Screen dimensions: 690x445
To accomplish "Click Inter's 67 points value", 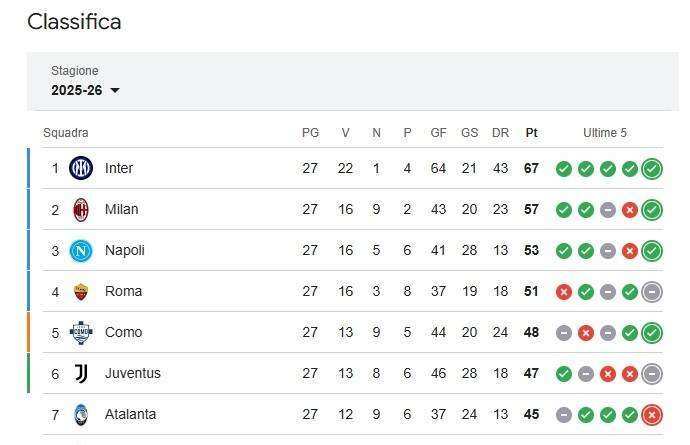I will pos(531,168).
